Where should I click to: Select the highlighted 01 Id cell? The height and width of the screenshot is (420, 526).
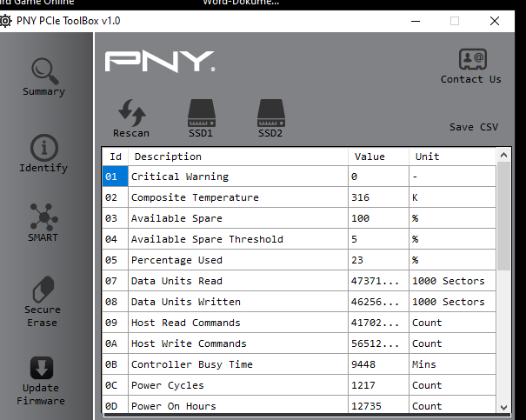point(115,177)
